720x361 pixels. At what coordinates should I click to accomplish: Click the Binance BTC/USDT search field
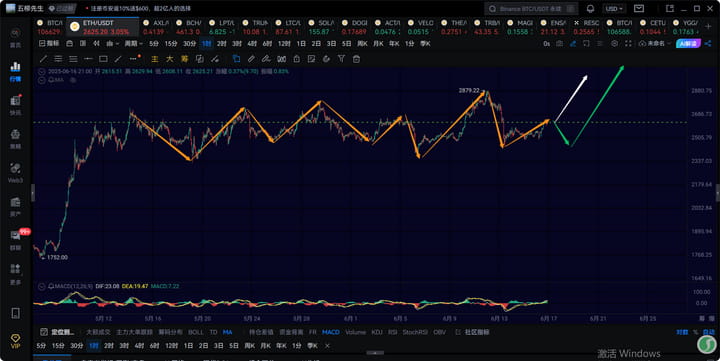coord(531,9)
